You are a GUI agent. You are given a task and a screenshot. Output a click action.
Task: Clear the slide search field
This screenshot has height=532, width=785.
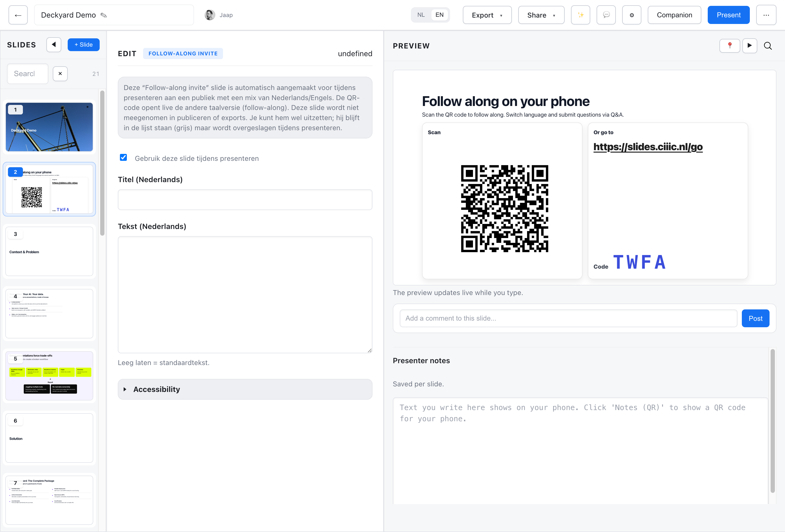60,73
